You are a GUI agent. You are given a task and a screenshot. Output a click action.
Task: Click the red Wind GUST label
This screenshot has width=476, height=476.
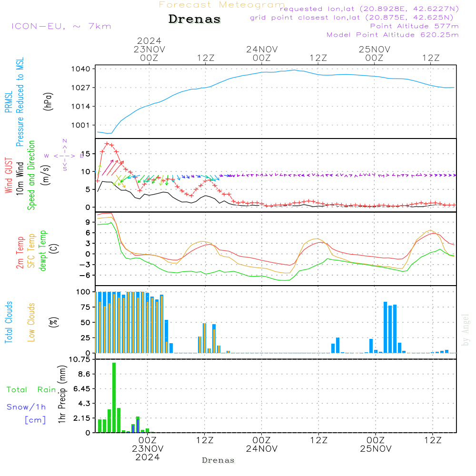click(9, 176)
